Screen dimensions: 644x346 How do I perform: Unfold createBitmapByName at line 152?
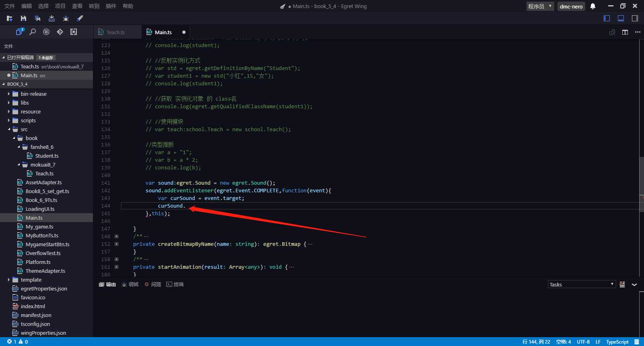click(x=116, y=244)
